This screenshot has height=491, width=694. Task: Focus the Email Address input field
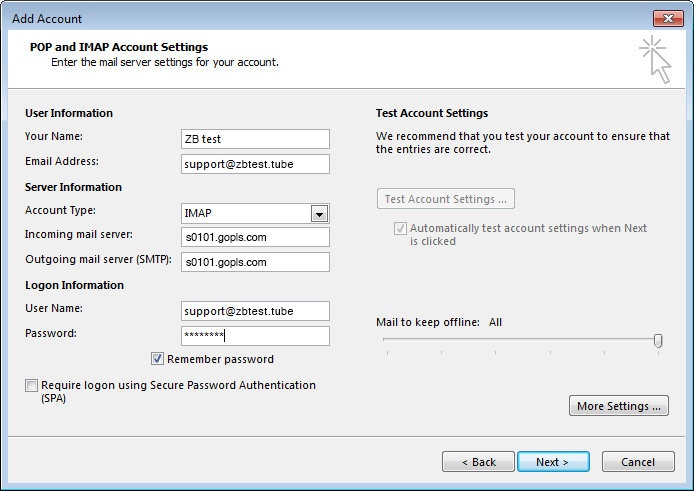coord(255,164)
